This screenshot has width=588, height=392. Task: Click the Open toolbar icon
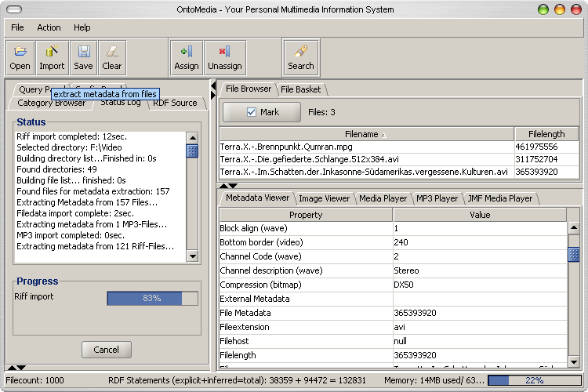point(20,58)
